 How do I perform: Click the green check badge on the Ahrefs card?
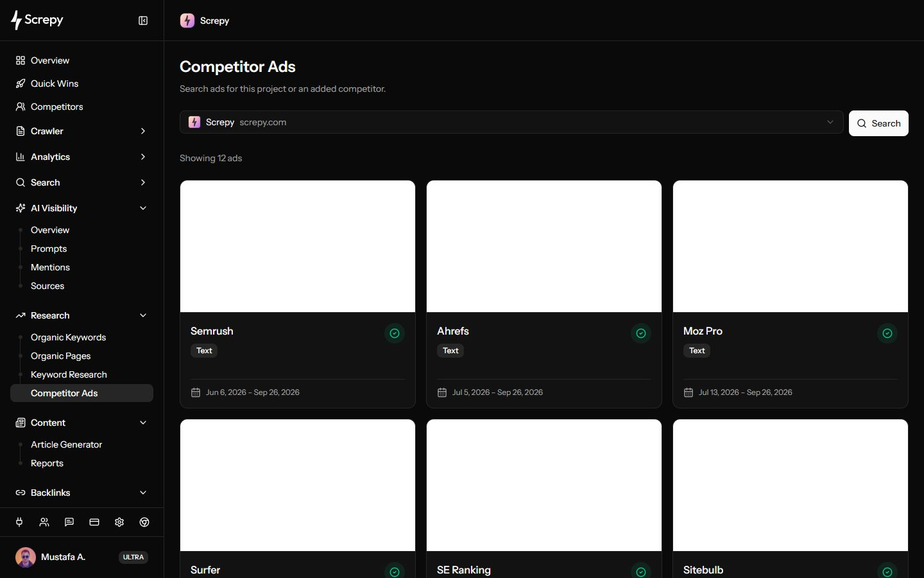point(641,333)
